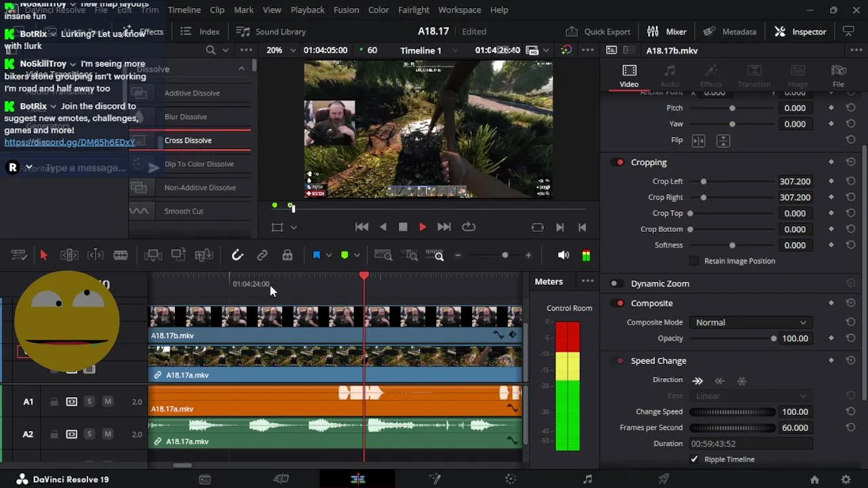Click the Replace Clip icon
This screenshot has width=868, height=488.
(x=204, y=255)
